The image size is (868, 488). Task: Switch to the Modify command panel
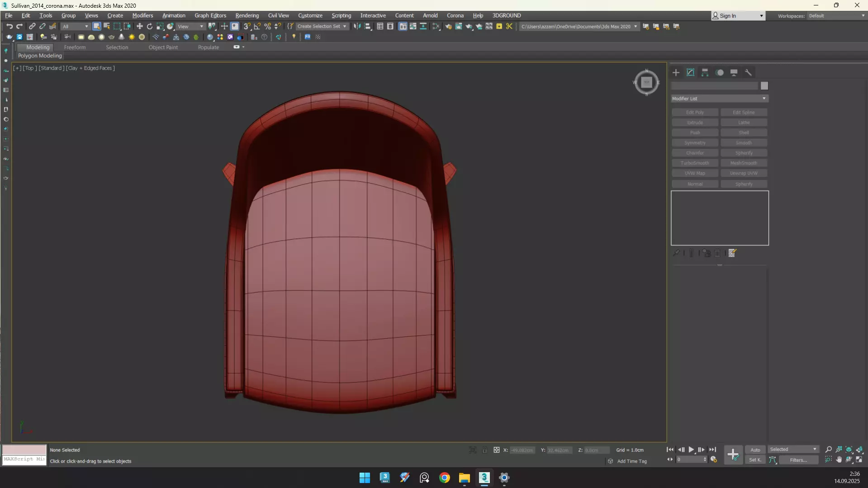click(690, 72)
